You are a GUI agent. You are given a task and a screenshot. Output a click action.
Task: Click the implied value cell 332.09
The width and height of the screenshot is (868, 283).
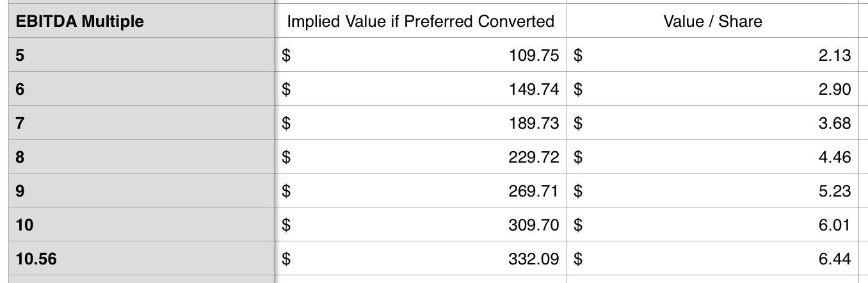pyautogui.click(x=421, y=258)
